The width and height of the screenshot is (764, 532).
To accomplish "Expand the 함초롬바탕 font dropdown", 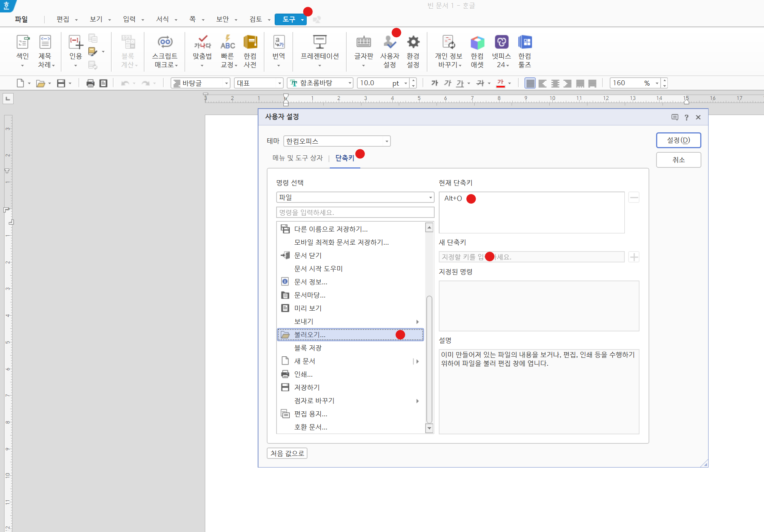I will point(350,83).
